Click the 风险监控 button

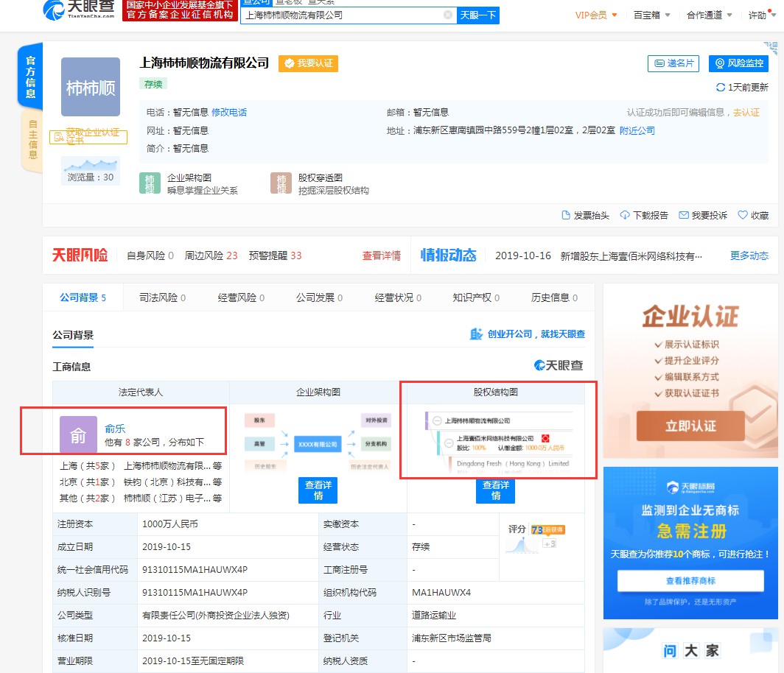click(739, 63)
